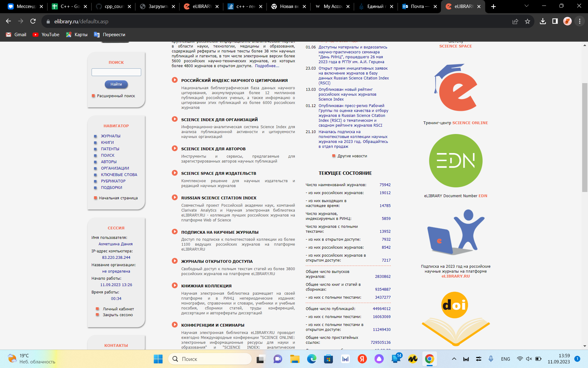
Task: Click the doi book logo
Action: 455,319
